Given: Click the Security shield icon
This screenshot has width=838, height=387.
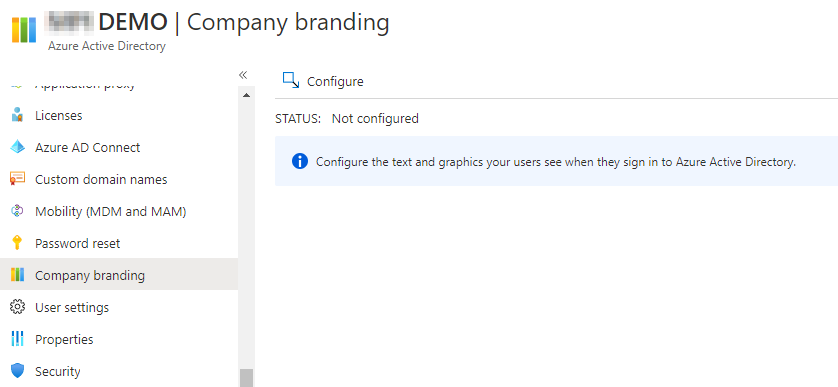Looking at the screenshot, I should (x=18, y=371).
